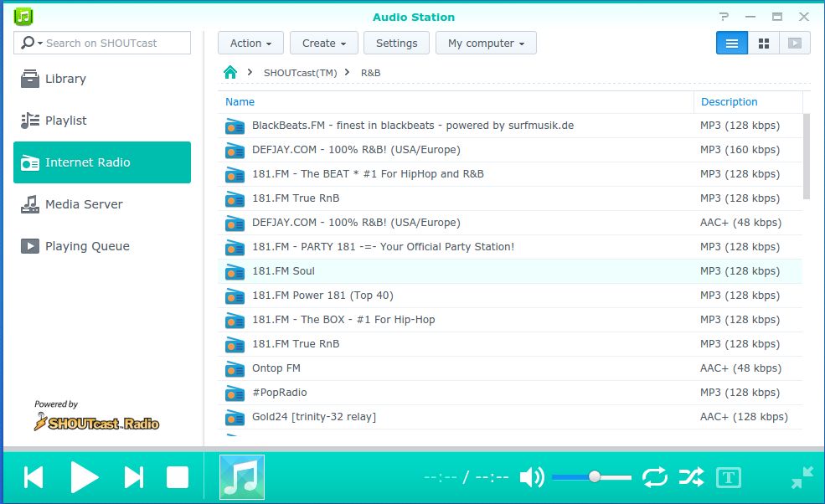This screenshot has width=825, height=504.
Task: Stop playback
Action: click(178, 478)
